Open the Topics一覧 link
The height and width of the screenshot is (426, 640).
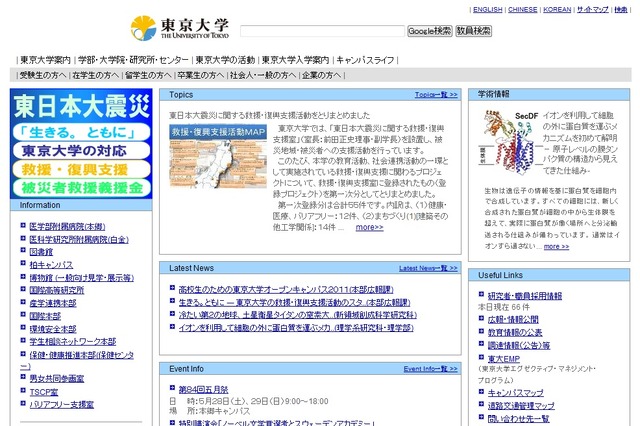tap(436, 95)
